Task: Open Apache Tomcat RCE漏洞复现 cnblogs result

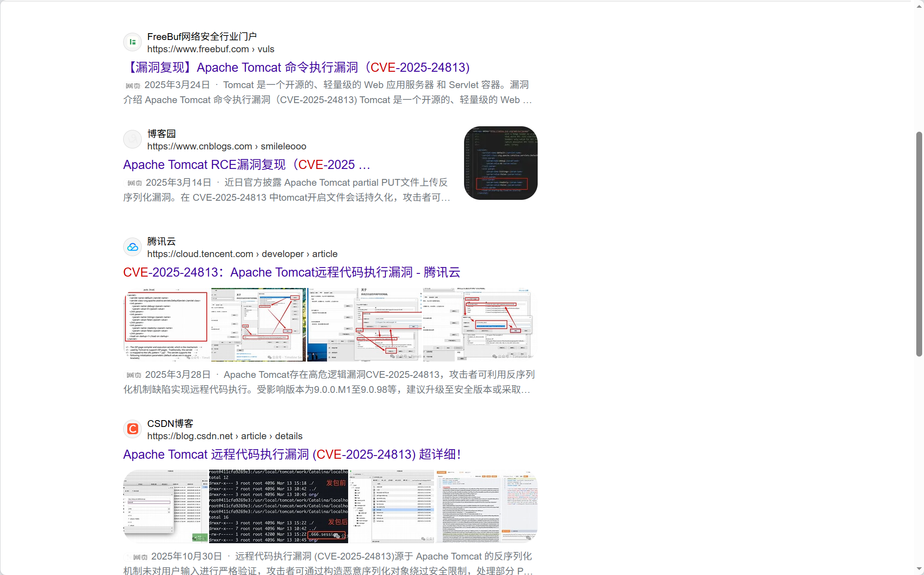Action: click(247, 164)
